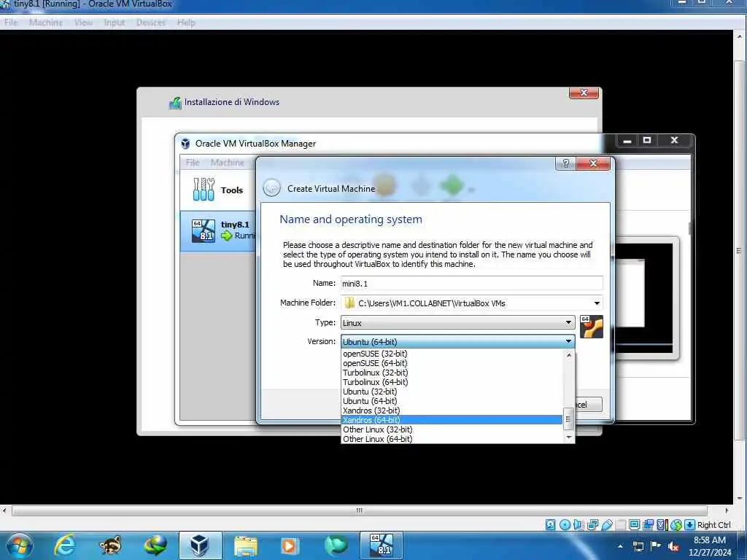This screenshot has height=560, width=747.
Task: Open the raccoon app on the taskbar
Action: [x=110, y=545]
